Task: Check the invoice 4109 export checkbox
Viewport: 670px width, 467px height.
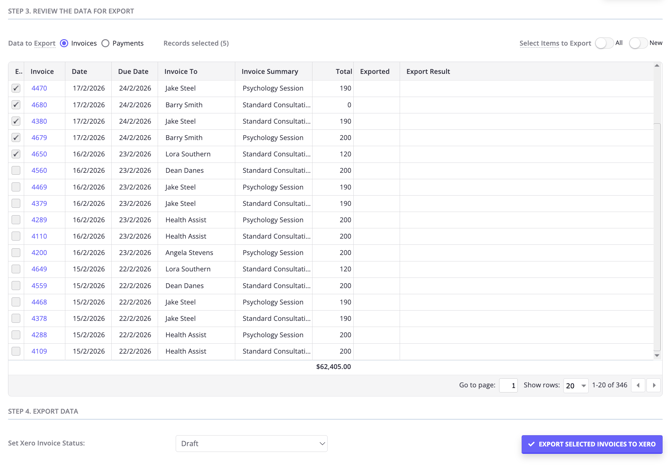Action: (16, 351)
